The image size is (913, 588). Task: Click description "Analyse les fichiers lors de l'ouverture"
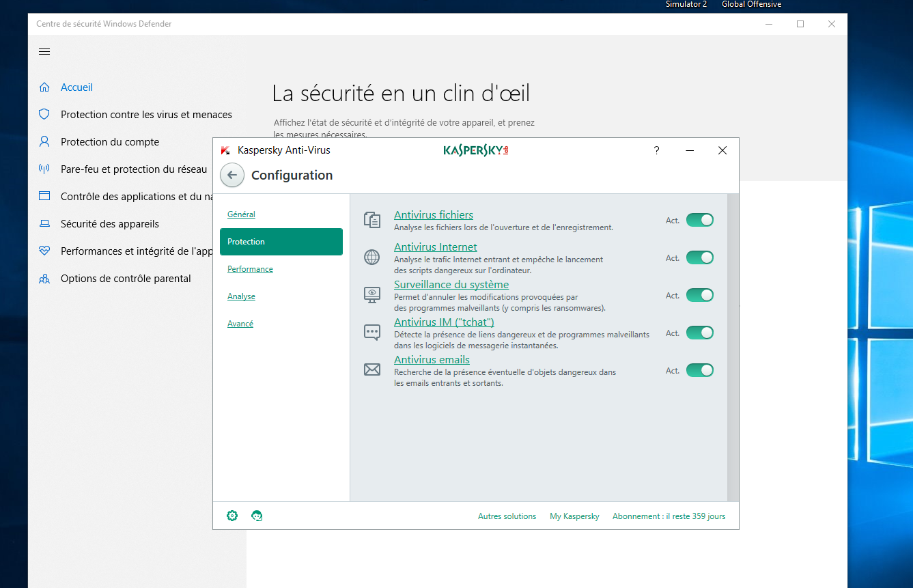click(503, 227)
